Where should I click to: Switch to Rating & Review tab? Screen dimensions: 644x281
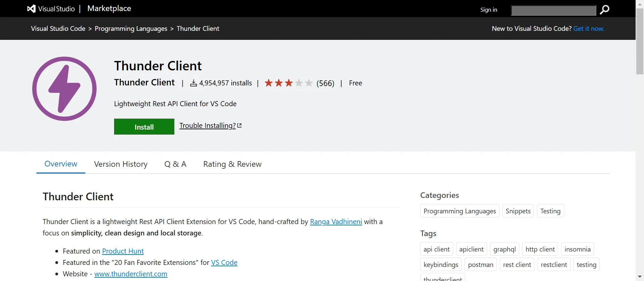pos(232,164)
